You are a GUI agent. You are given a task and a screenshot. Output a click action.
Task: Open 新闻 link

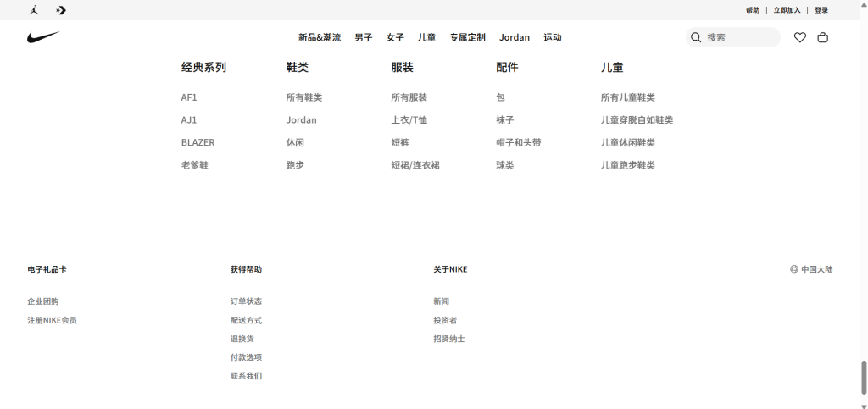(441, 301)
